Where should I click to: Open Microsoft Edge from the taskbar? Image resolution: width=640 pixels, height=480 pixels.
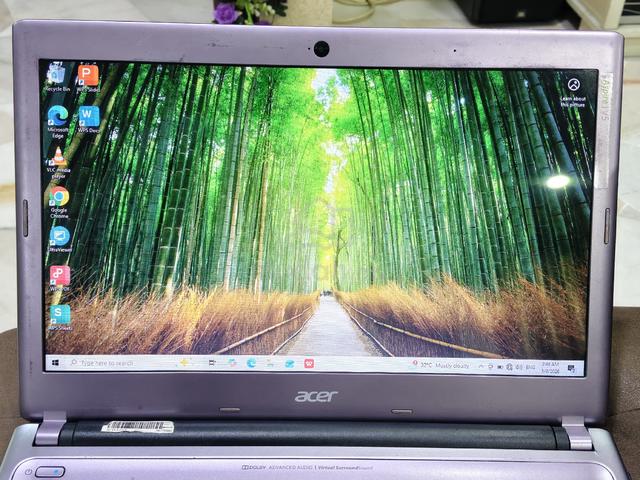pos(251,363)
